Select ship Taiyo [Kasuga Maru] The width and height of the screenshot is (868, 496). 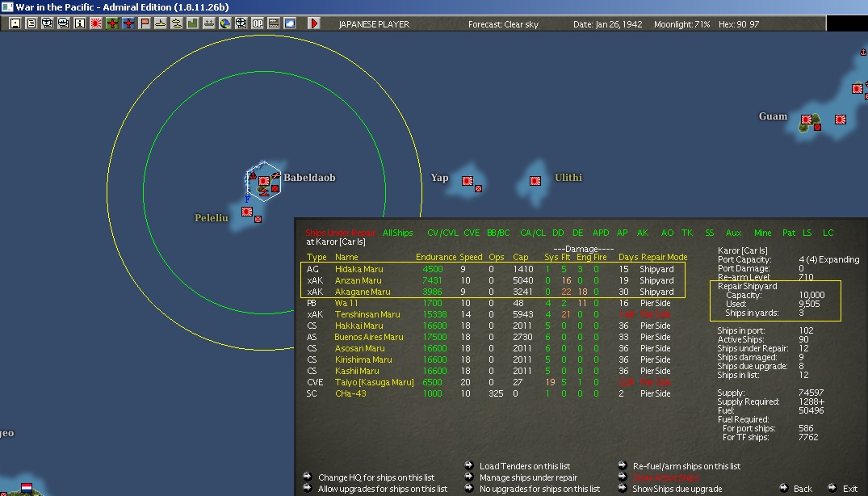point(374,383)
